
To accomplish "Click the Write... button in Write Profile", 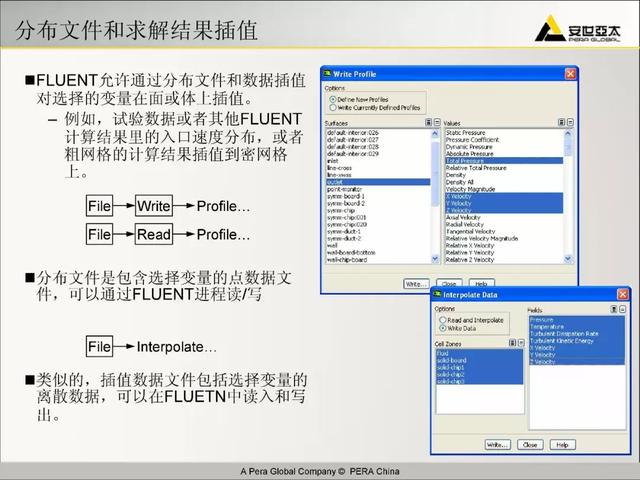I will (416, 284).
